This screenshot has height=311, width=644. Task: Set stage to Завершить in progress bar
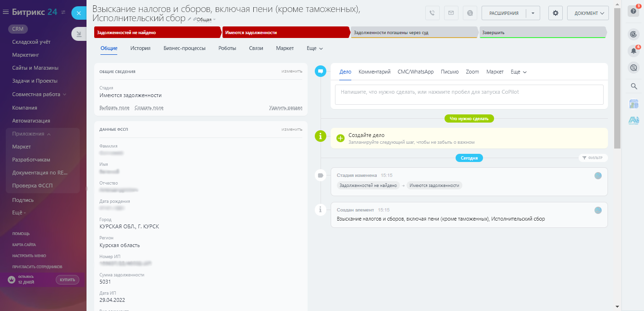click(542, 33)
